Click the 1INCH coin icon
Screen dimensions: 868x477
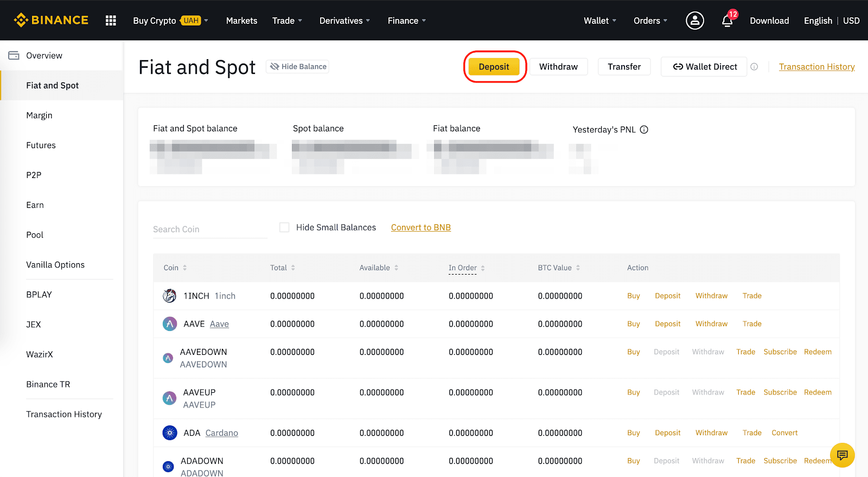pos(169,296)
